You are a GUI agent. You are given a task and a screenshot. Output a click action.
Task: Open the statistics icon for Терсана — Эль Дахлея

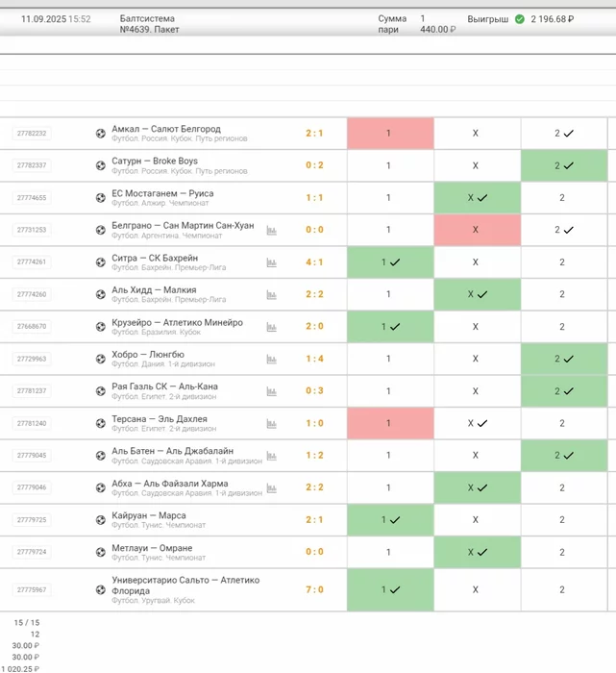pyautogui.click(x=271, y=424)
